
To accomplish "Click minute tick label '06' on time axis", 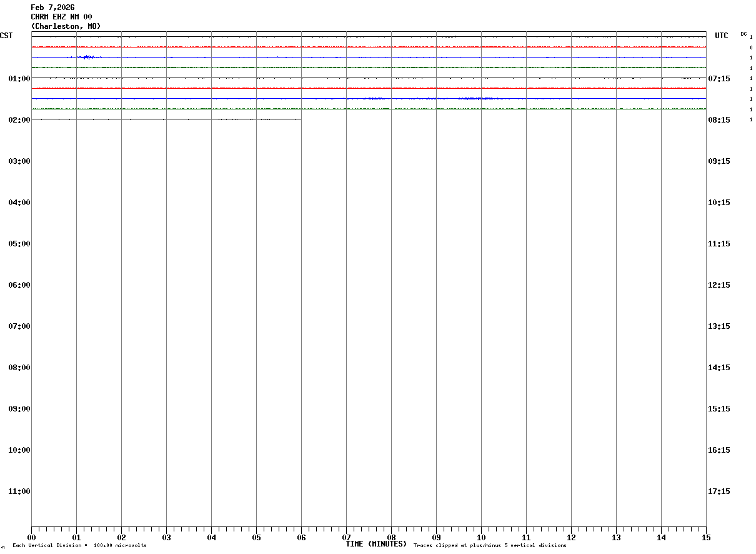I will pyautogui.click(x=301, y=537).
